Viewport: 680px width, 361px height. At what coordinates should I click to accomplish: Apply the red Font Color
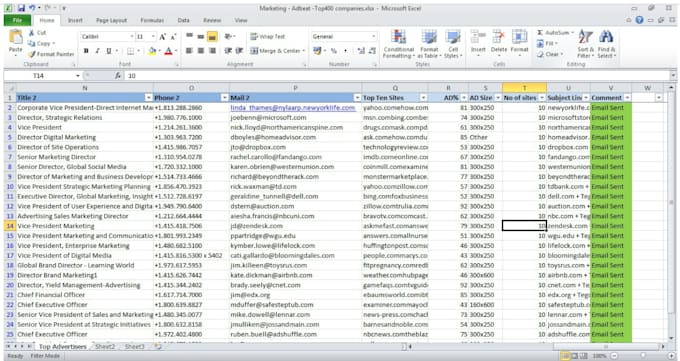coord(169,51)
